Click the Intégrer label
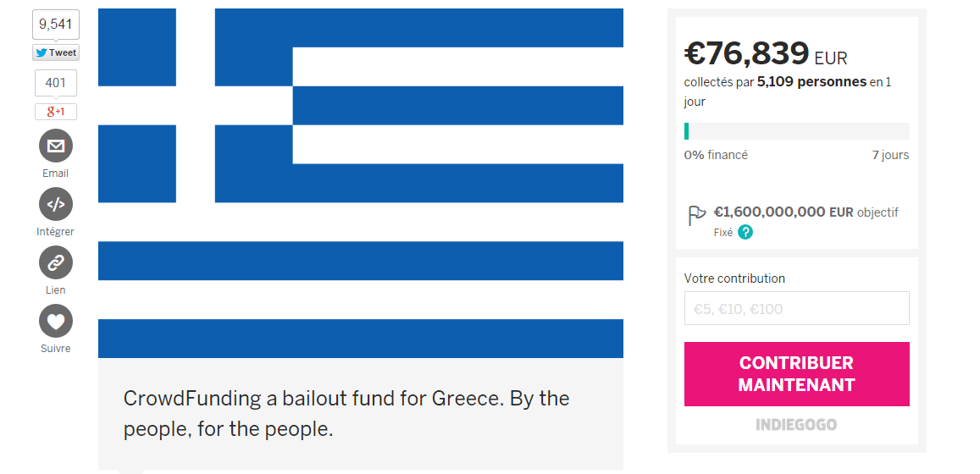Image resolution: width=980 pixels, height=474 pixels. click(x=56, y=232)
